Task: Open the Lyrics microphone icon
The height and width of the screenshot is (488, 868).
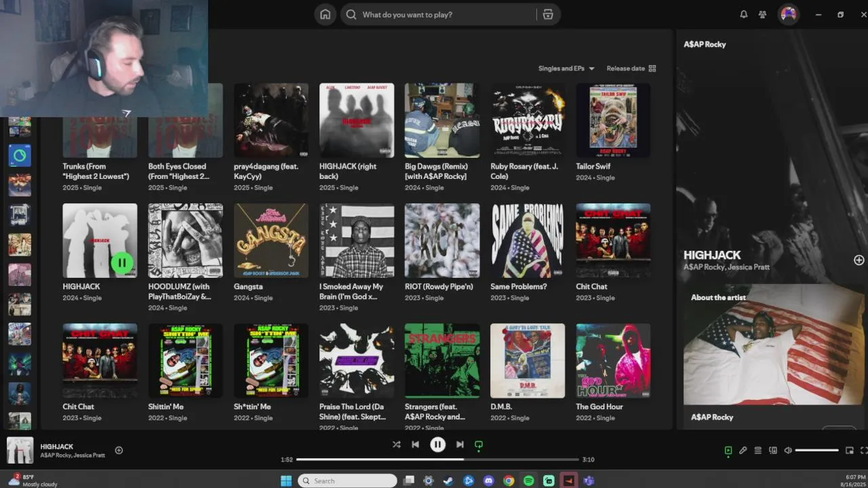Action: [743, 450]
